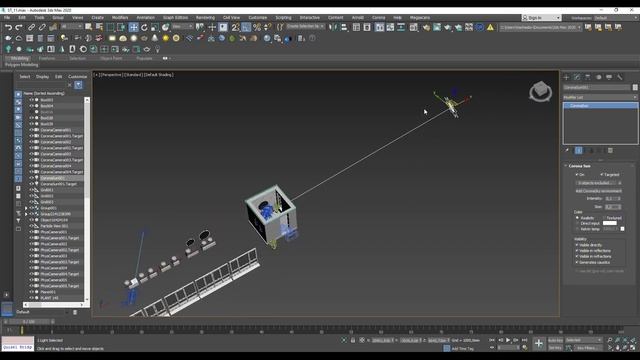Viewport: 640px width, 360px height.
Task: Click the Corona sun light toolbar icon
Action: 166,38
